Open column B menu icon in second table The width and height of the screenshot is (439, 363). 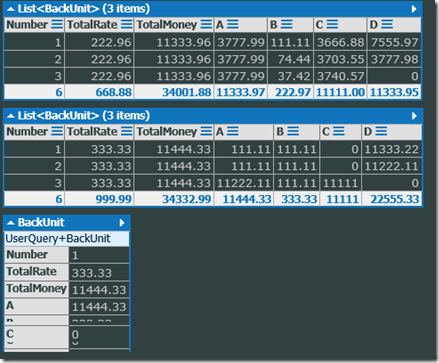click(x=293, y=131)
